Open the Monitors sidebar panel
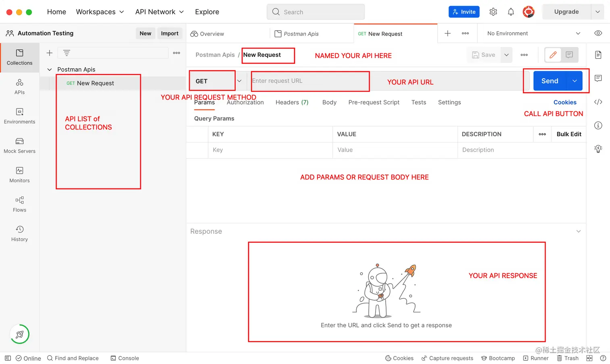 19,175
